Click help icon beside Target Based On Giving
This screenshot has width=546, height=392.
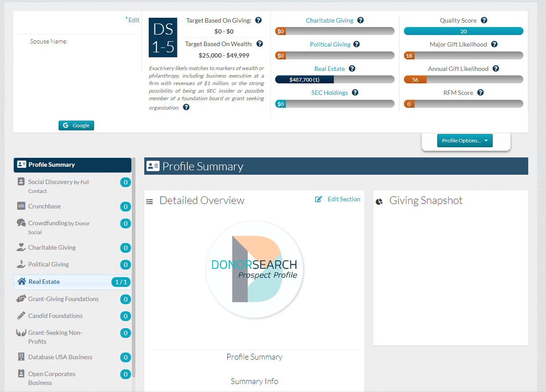point(258,20)
